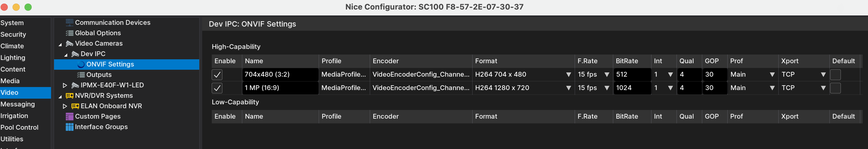Click the Dev IPC camera icon
Viewport: 868px width, 149px height.
click(75, 54)
